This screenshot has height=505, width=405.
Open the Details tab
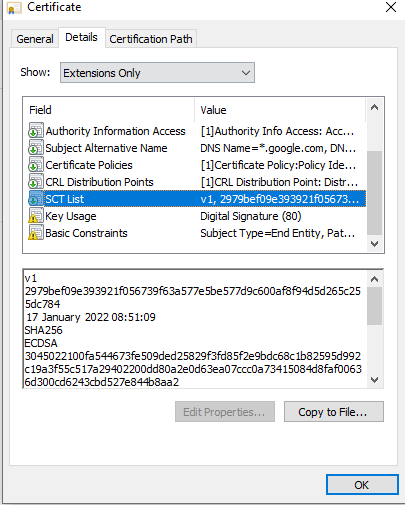click(82, 37)
